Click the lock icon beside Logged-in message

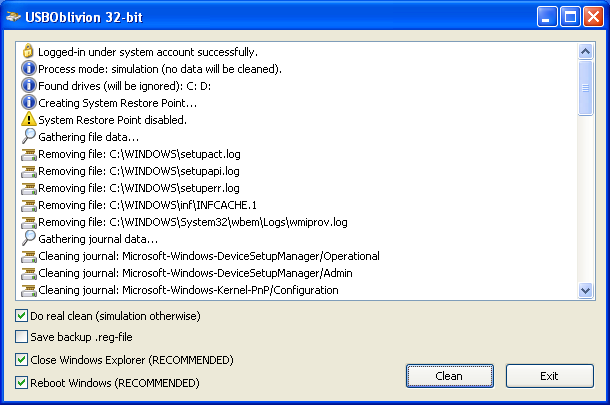(x=29, y=51)
